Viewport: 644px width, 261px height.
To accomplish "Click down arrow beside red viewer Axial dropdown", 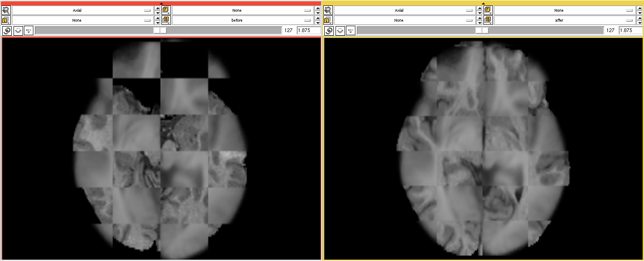I will (157, 13).
